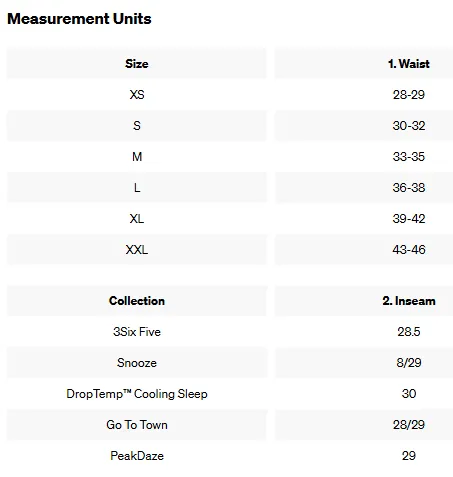Select the 28.5 inseam value

click(409, 332)
